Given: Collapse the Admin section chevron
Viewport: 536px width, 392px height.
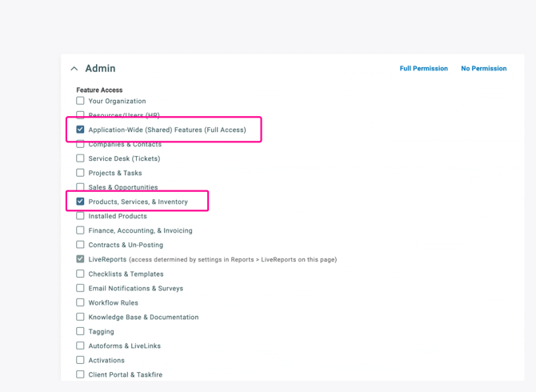Looking at the screenshot, I should tap(74, 69).
